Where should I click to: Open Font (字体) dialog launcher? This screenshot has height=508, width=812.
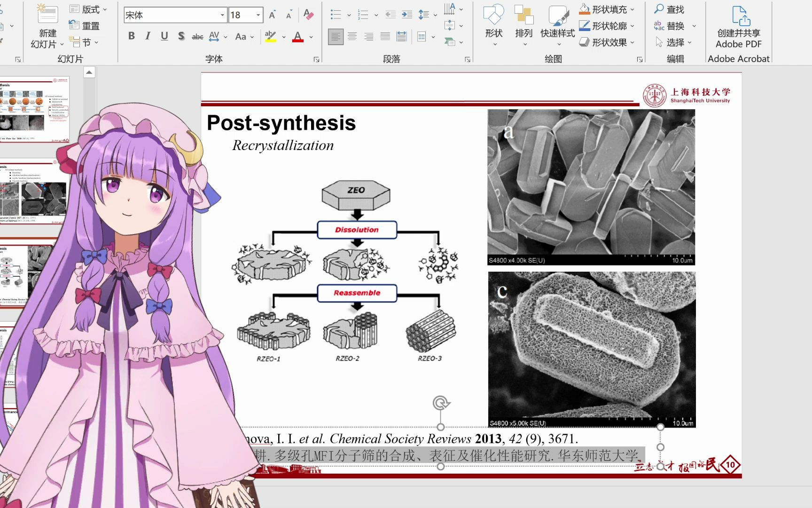point(316,59)
